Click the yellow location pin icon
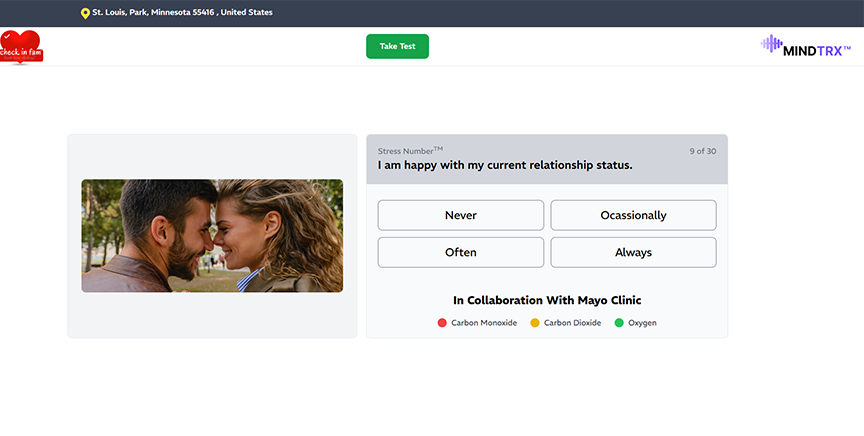864x436 pixels. tap(85, 13)
